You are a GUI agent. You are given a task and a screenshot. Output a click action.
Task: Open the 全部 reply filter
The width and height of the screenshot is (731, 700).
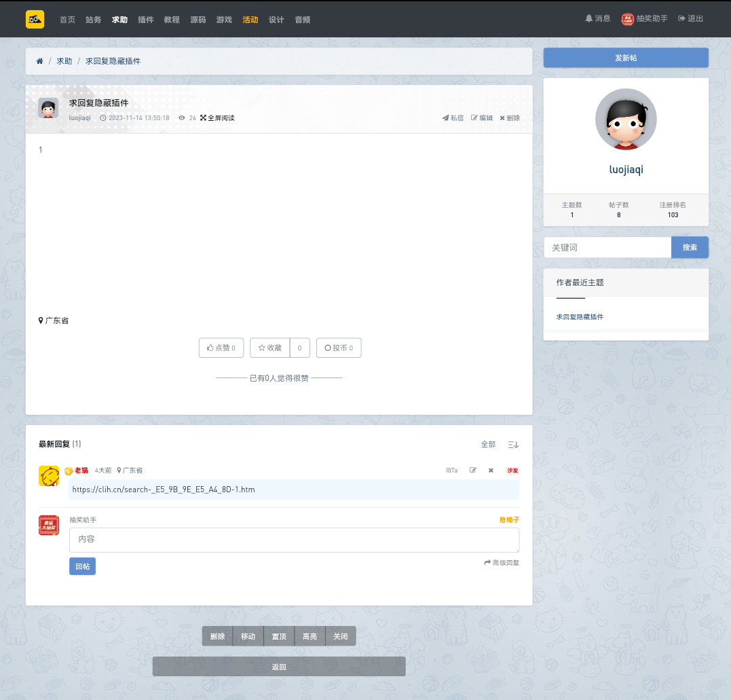(x=488, y=445)
